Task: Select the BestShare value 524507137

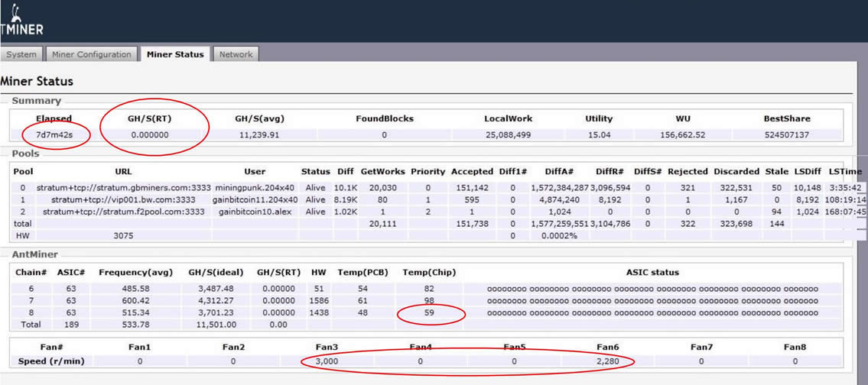Action: (786, 135)
